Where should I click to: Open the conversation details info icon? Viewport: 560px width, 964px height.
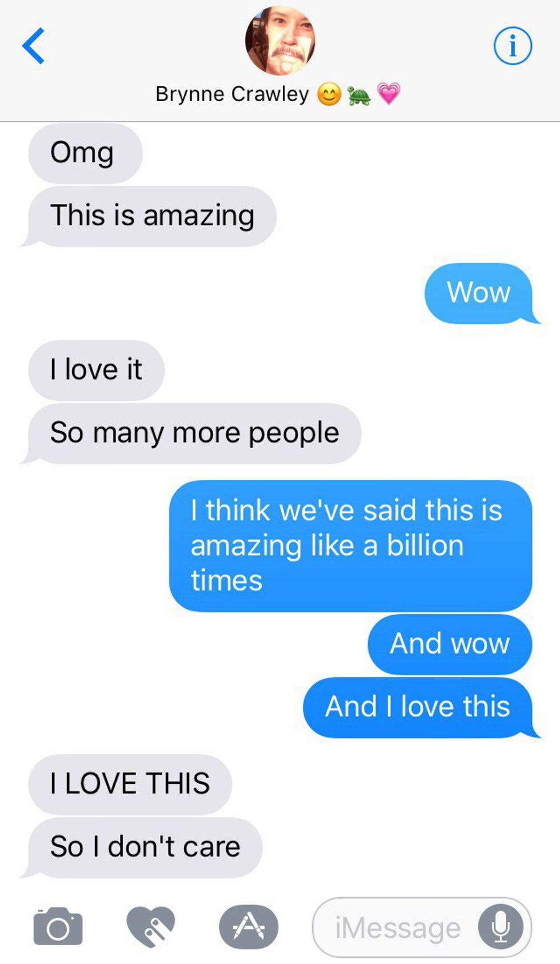[x=513, y=46]
